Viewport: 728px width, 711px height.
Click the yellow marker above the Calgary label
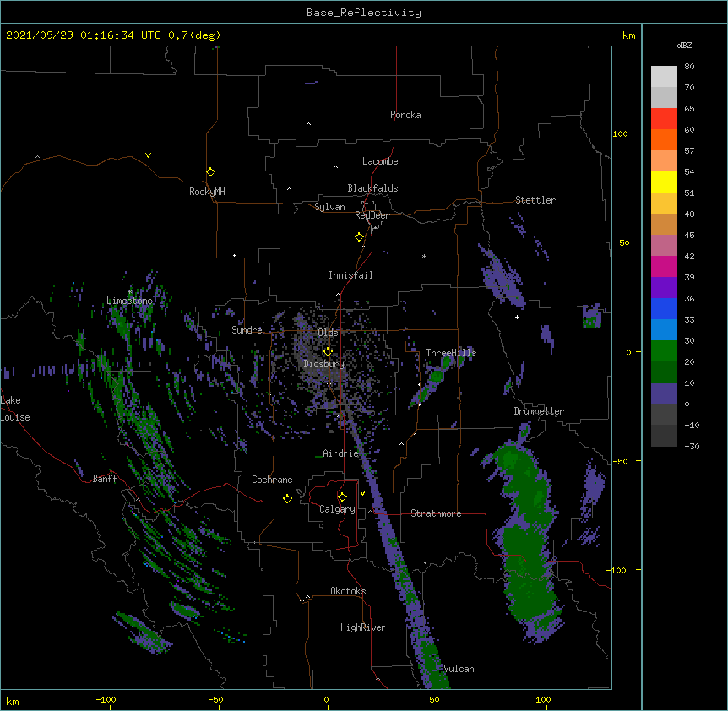click(x=342, y=497)
